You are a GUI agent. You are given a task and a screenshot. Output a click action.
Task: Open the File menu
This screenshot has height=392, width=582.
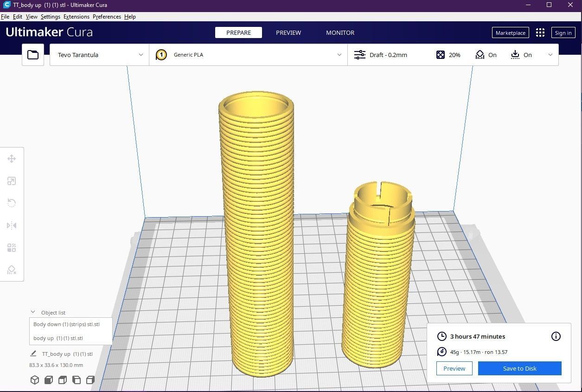tap(5, 17)
